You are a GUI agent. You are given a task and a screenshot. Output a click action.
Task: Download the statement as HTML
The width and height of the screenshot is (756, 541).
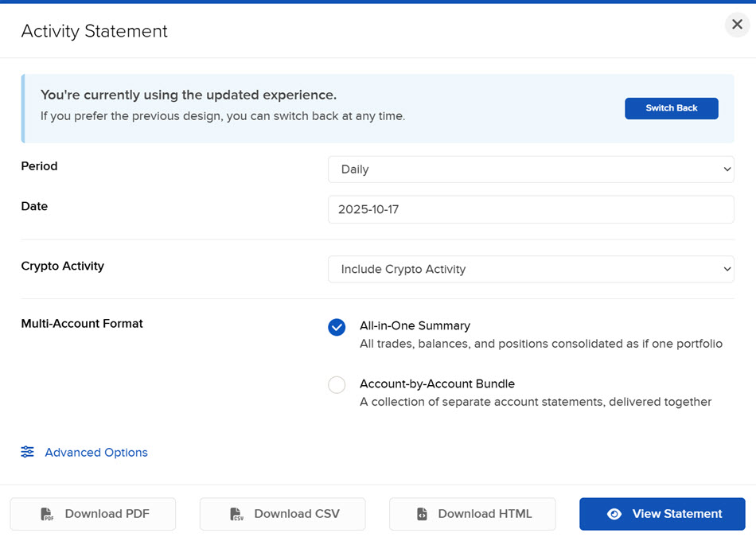coord(472,514)
